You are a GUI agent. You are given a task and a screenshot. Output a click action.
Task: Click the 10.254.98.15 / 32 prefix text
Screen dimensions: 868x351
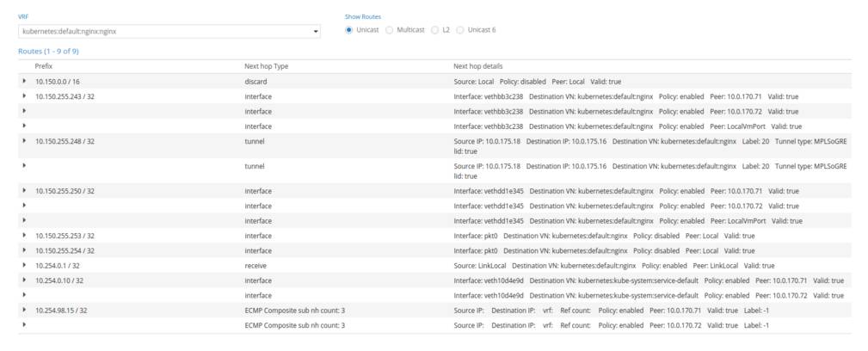coord(61,311)
